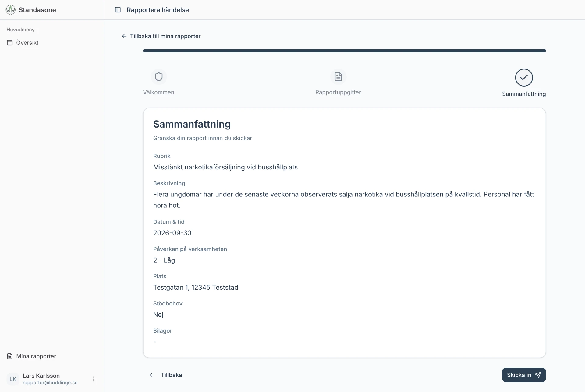Click the Rapportera händelse page title
The height and width of the screenshot is (392, 585).
pyautogui.click(x=158, y=10)
